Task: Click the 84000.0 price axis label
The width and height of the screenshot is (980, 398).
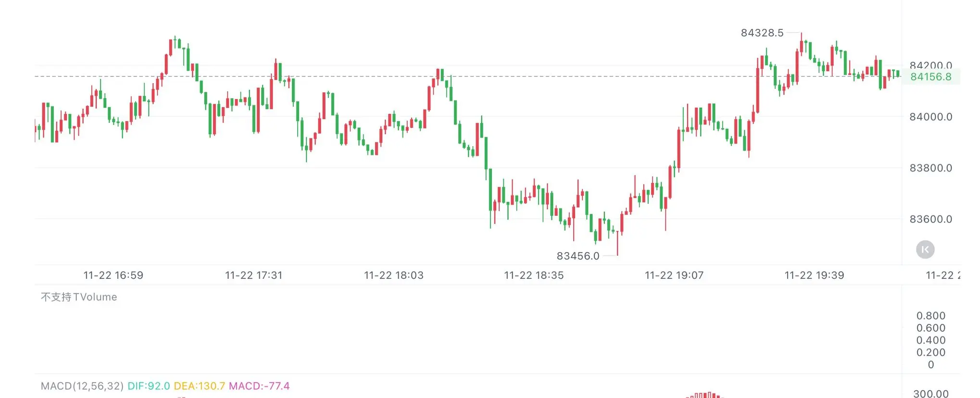Action: [930, 117]
